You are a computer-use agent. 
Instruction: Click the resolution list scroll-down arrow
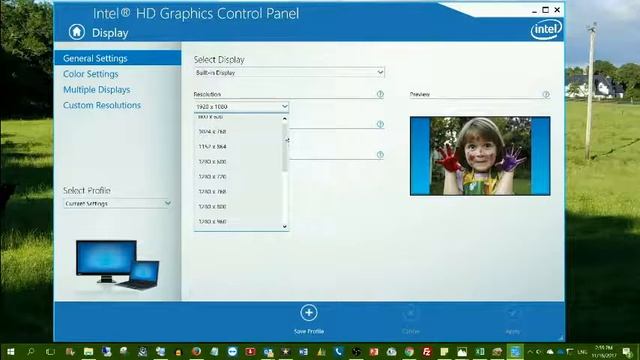coord(285,227)
